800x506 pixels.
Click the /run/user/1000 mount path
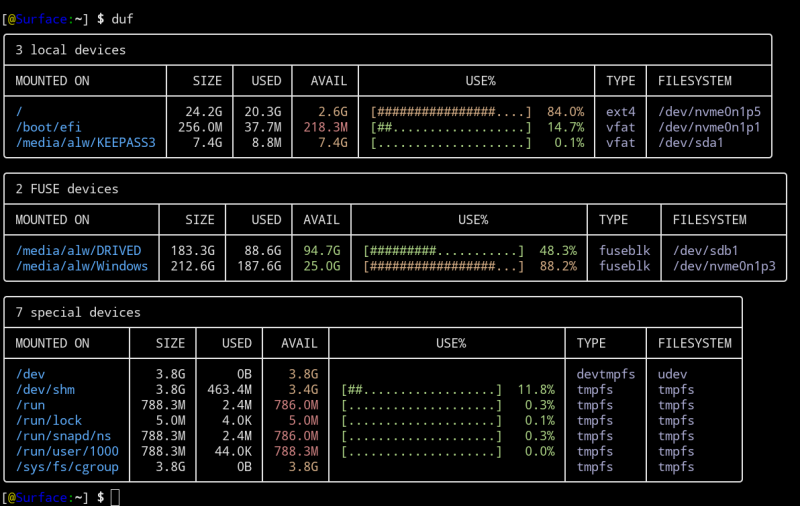[x=67, y=452]
